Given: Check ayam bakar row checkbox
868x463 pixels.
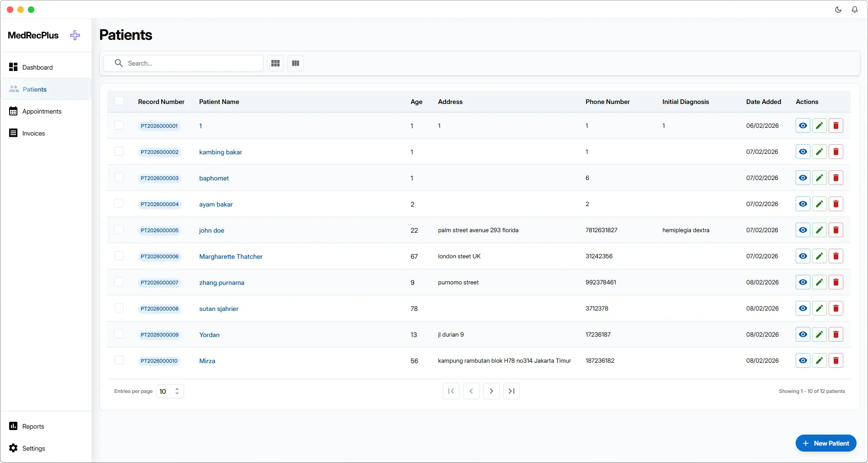Looking at the screenshot, I should [119, 203].
